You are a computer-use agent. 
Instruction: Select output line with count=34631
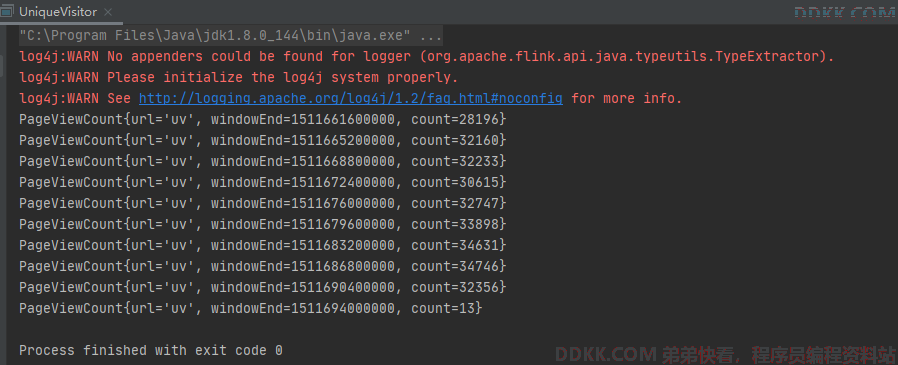point(263,245)
